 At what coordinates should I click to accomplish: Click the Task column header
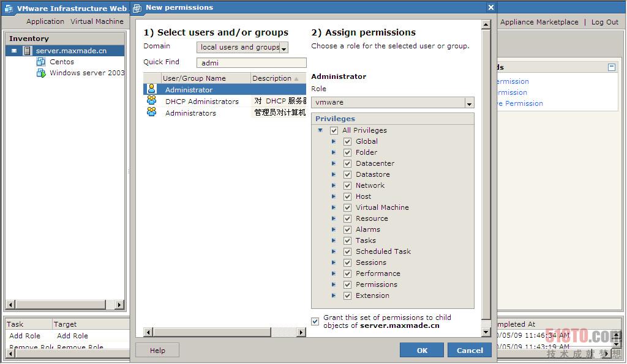pos(28,324)
